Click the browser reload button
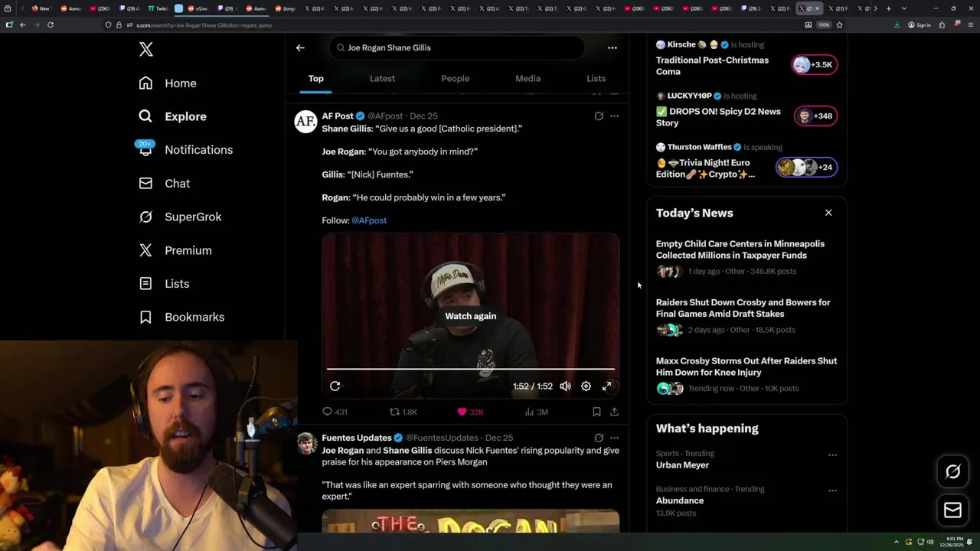Viewport: 980px width, 551px height. 51,24
